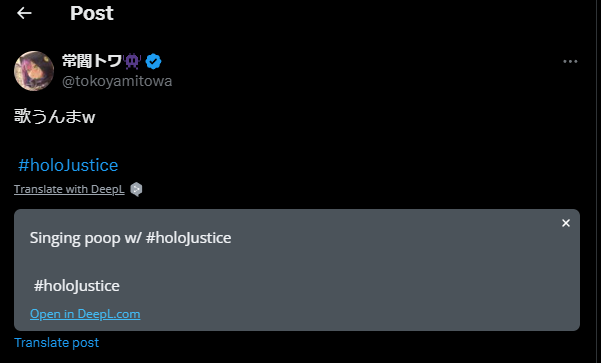Open the three-dot more options menu
This screenshot has height=363, width=601.
[x=570, y=61]
